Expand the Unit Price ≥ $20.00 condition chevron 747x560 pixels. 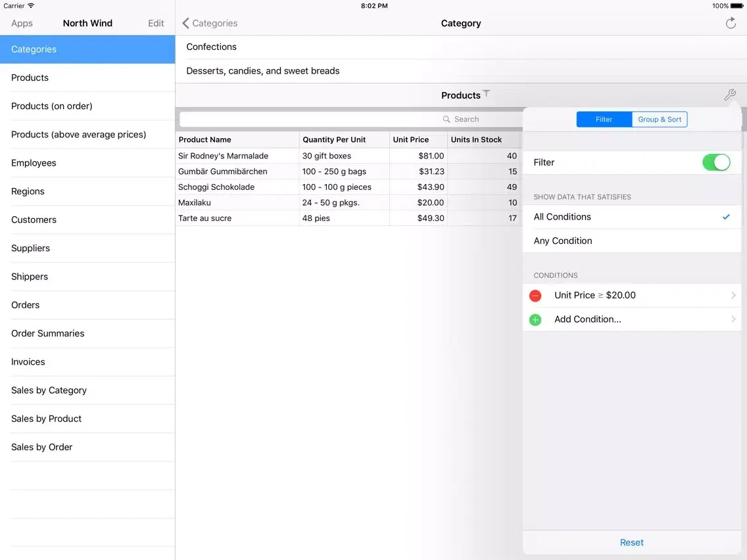tap(733, 295)
